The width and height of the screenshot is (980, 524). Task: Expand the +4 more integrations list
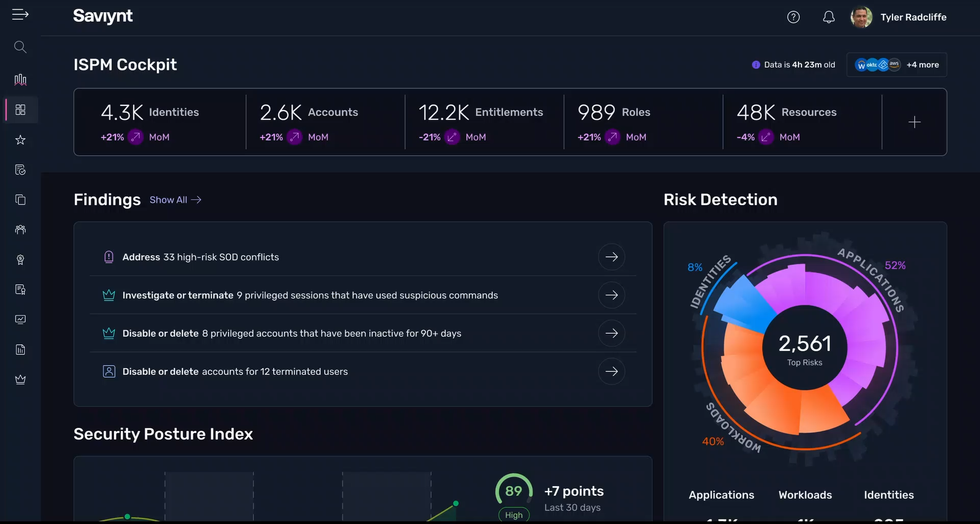922,64
